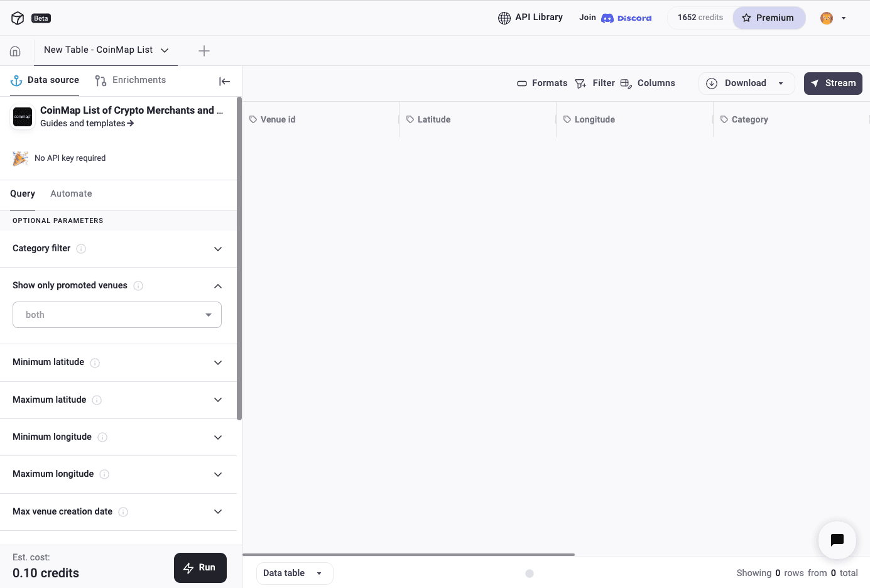Click the API Library globe icon

coord(504,18)
